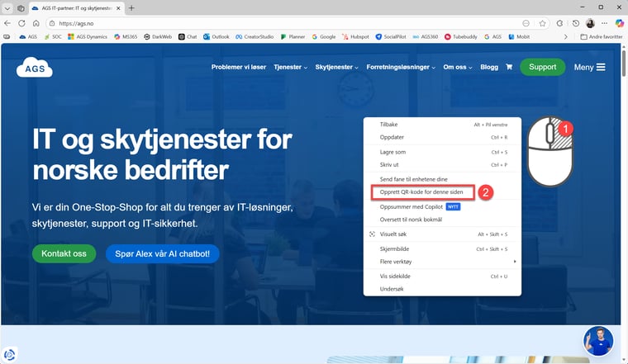Expand the Skytjenester navigation dropdown
Viewport: 628px width, 364px height.
[x=336, y=67]
